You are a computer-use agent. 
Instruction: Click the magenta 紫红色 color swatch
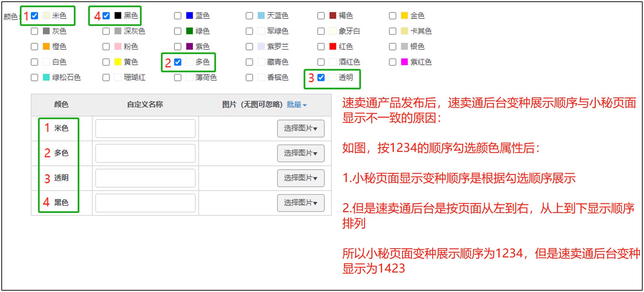404,62
